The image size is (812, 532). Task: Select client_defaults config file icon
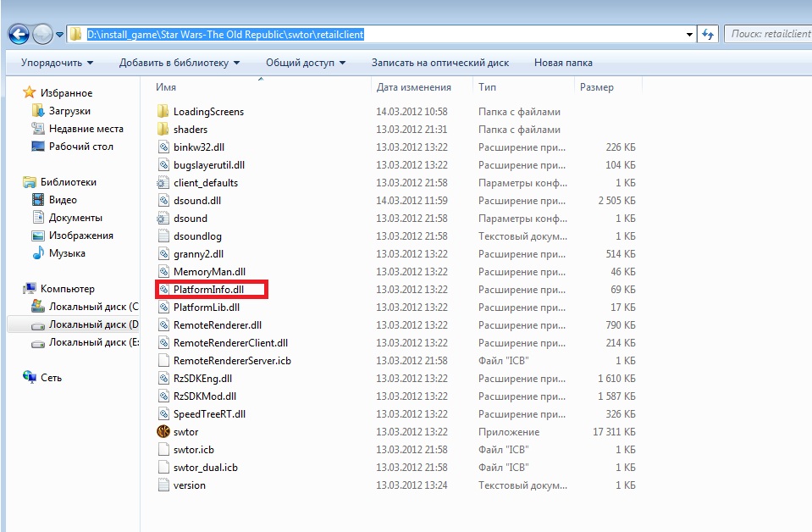coord(163,182)
